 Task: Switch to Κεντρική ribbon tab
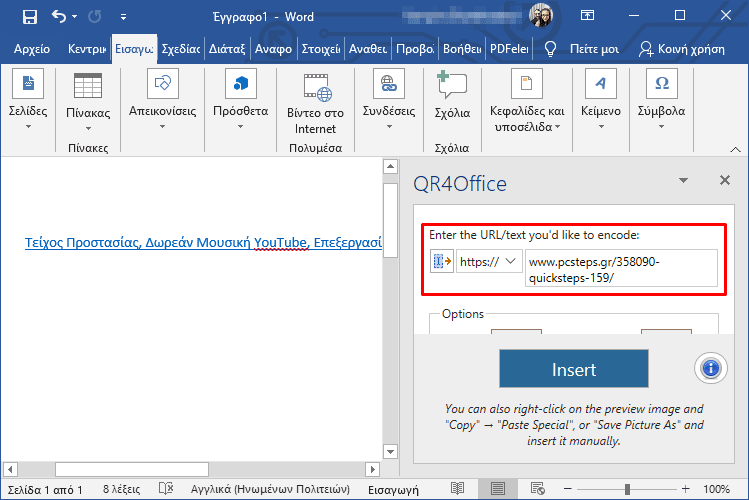86,49
